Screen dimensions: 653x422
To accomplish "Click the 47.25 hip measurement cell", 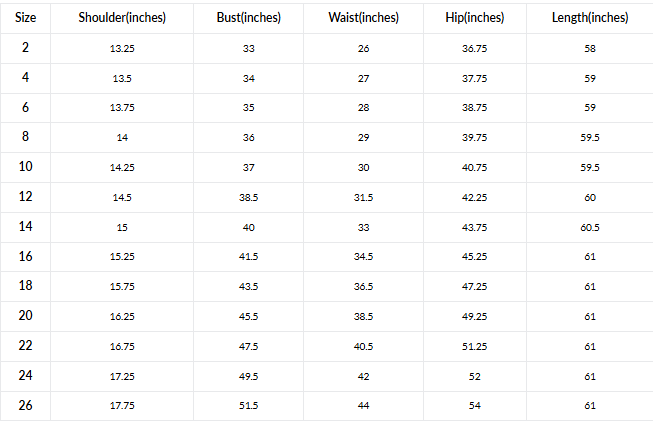I will 475,287.
